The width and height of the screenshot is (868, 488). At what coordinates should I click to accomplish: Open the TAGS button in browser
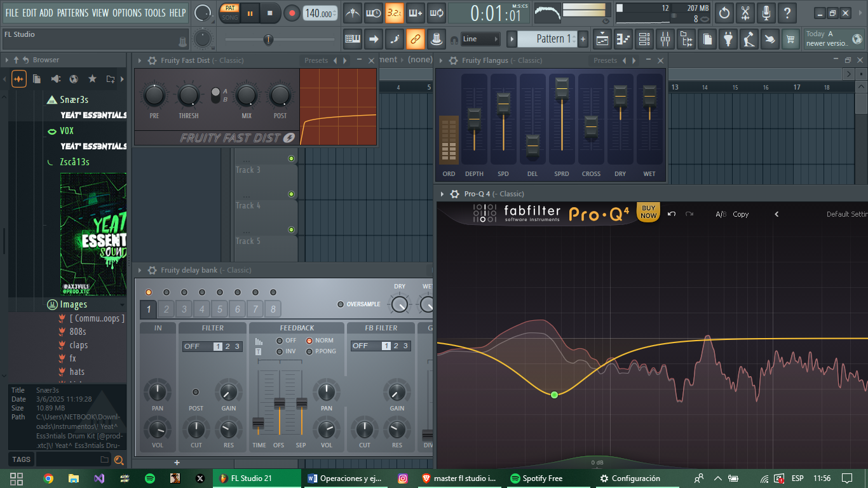click(x=21, y=459)
